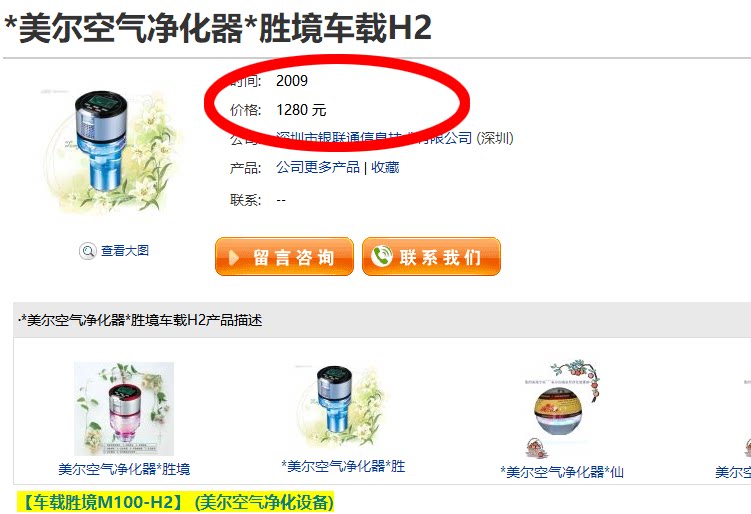The width and height of the screenshot is (751, 514).
Task: Open the round globe purifier thumbnail
Action: pos(561,409)
